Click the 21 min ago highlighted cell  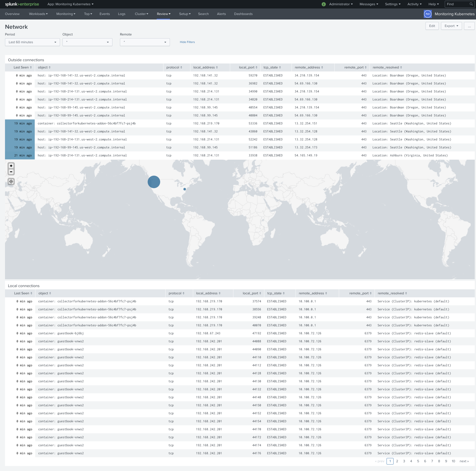[20, 155]
